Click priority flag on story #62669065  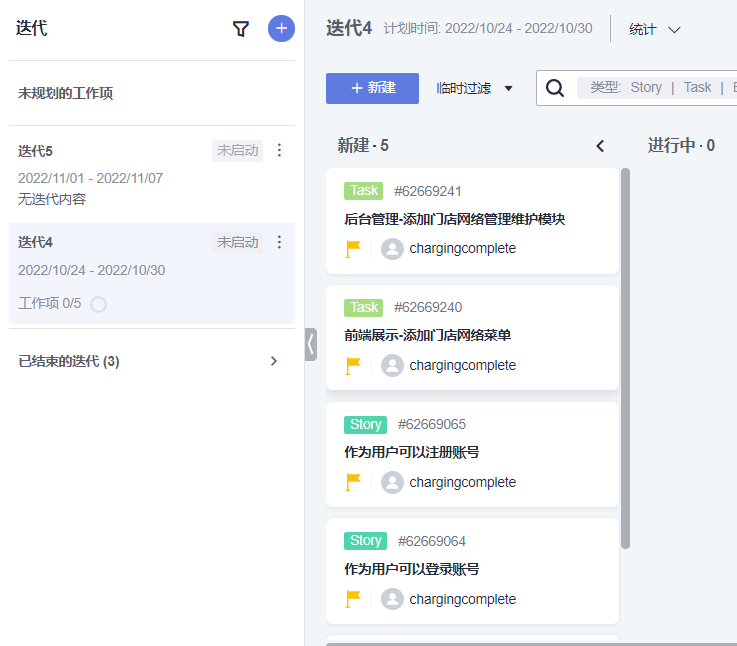(x=353, y=482)
